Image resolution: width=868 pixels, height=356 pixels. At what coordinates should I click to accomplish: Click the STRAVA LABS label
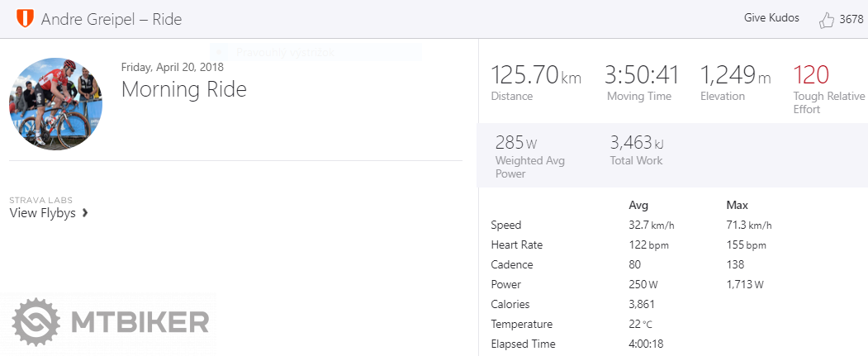40,200
